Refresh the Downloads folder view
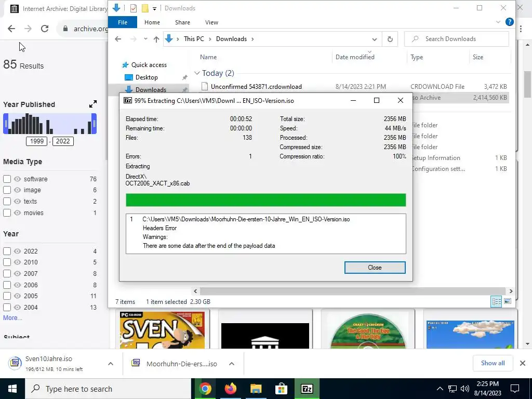532x399 pixels. point(390,39)
